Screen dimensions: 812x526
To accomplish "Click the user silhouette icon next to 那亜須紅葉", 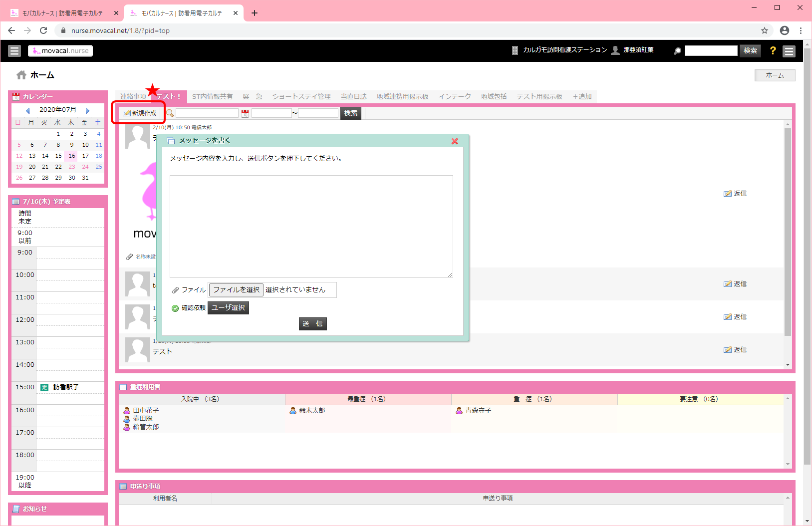I will tap(615, 50).
